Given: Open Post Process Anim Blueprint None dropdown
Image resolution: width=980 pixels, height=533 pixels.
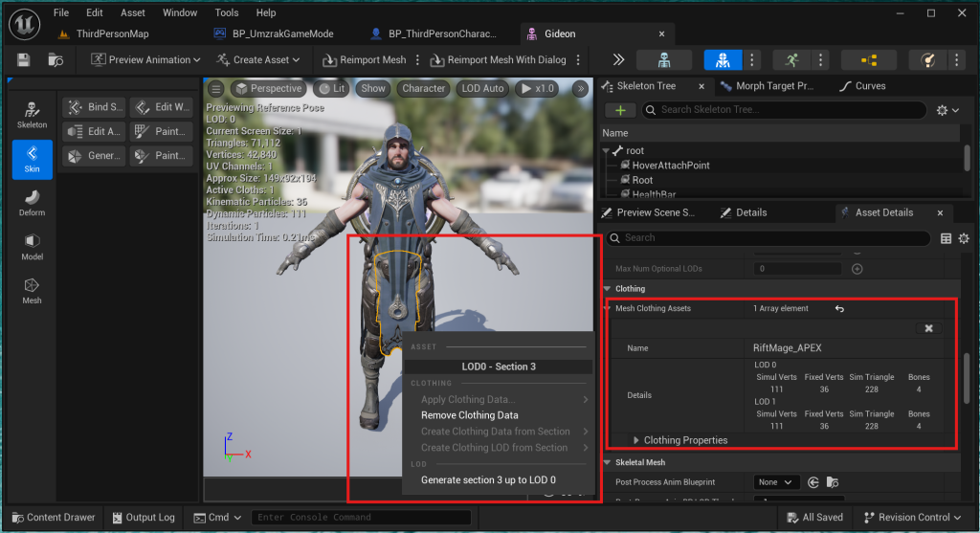Looking at the screenshot, I should (x=775, y=481).
